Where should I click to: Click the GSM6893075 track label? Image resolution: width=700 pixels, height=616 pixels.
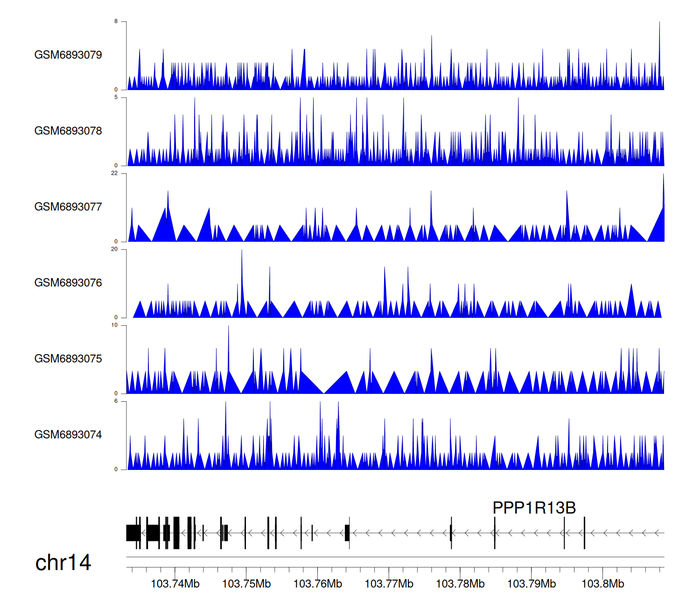(x=68, y=359)
